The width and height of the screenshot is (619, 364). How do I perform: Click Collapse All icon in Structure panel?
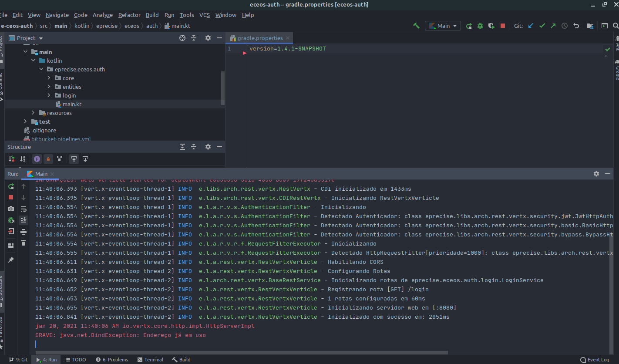[194, 147]
